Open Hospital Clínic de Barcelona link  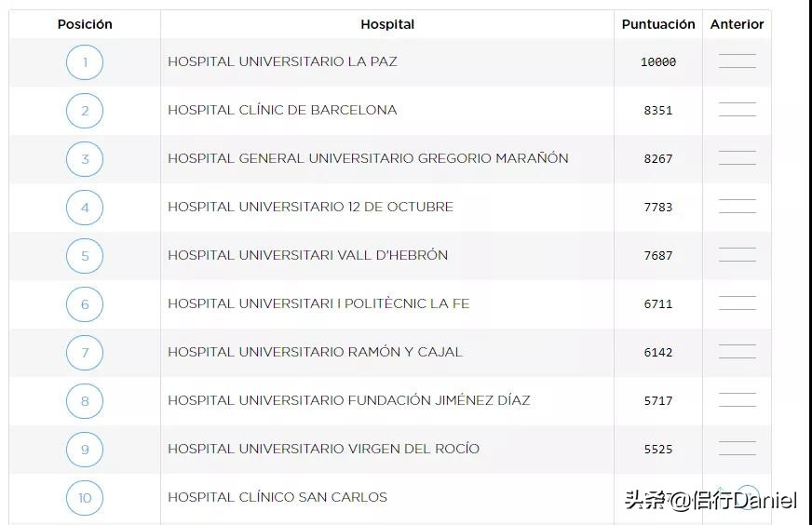point(282,110)
